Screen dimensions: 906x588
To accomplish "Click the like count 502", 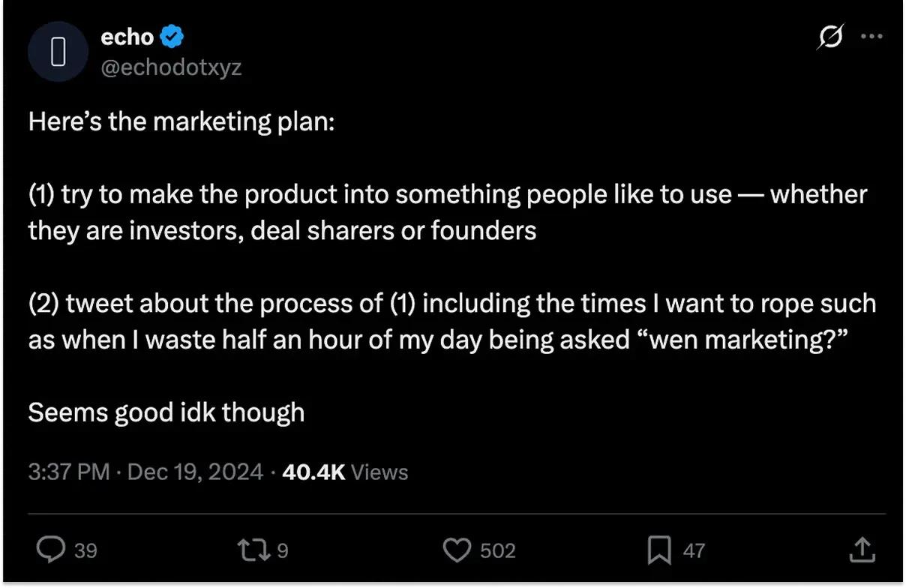I will 497,551.
